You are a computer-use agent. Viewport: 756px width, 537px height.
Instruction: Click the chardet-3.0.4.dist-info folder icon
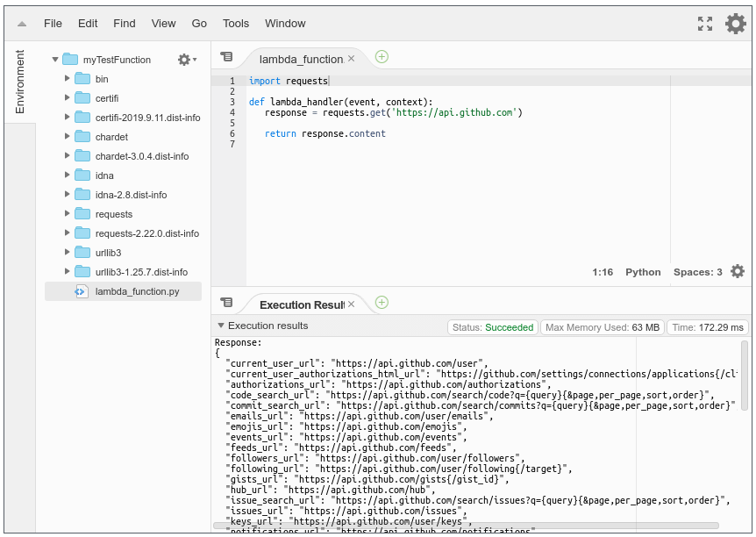pos(82,156)
